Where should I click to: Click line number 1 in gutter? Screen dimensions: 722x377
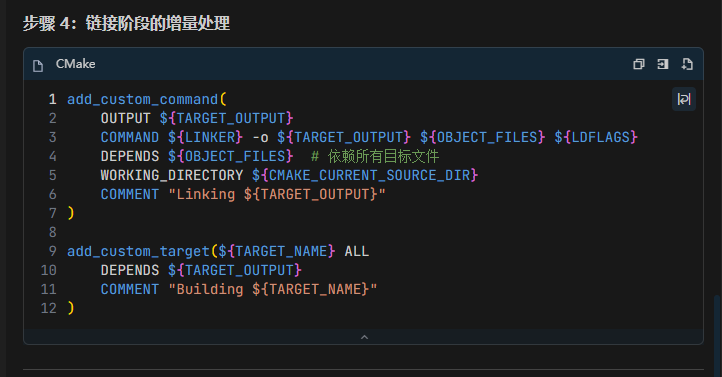52,99
